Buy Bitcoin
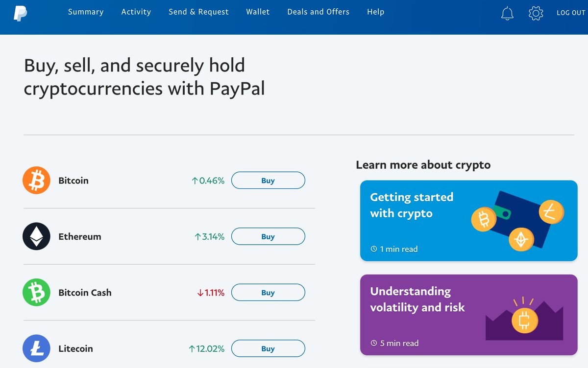The width and height of the screenshot is (588, 368). tap(268, 181)
